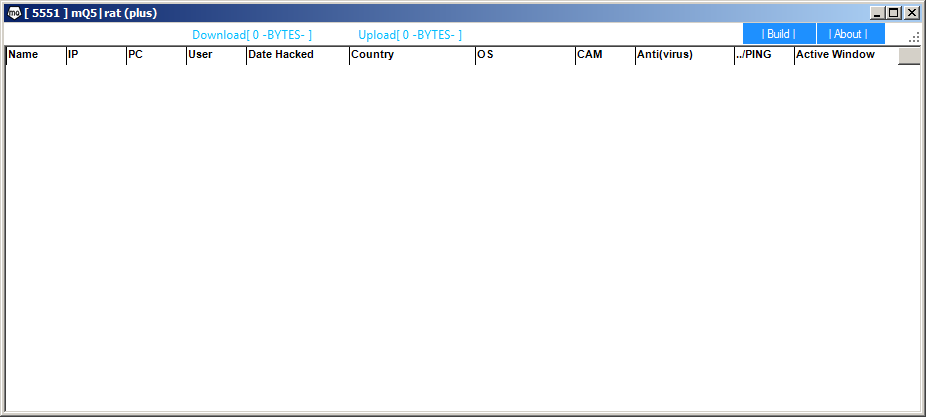Click the app icon in the title bar
The image size is (926, 417).
point(14,13)
